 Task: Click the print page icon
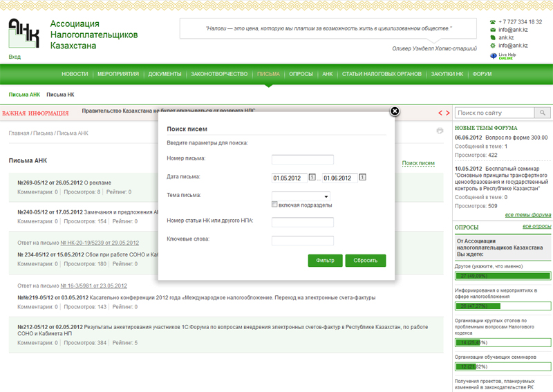tap(440, 131)
